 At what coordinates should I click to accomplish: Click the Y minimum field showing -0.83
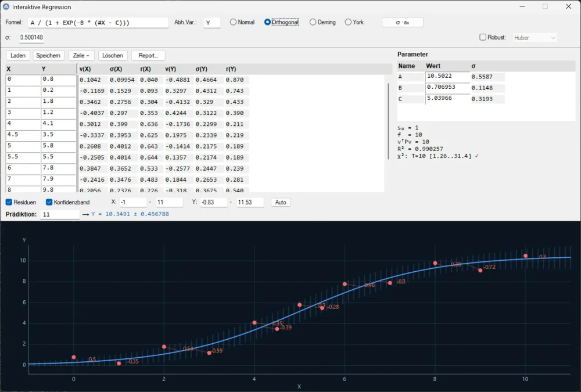tap(213, 202)
